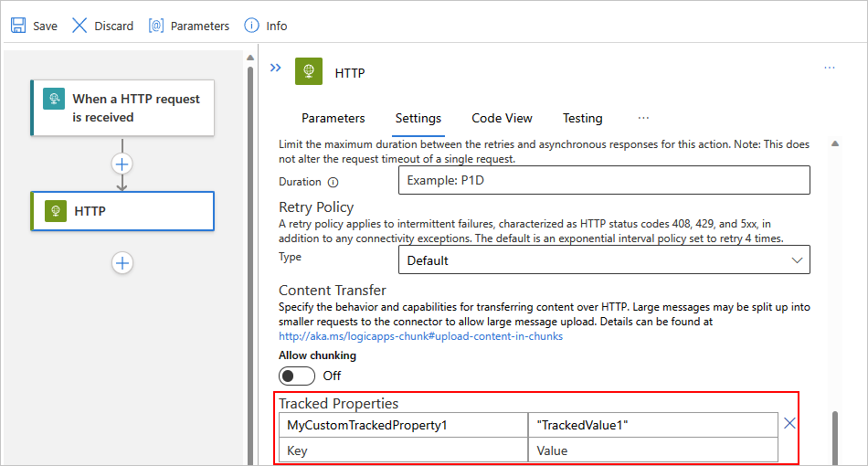Screen dimensions: 868x466
Task: Add a step below HTTP action
Action: click(122, 263)
